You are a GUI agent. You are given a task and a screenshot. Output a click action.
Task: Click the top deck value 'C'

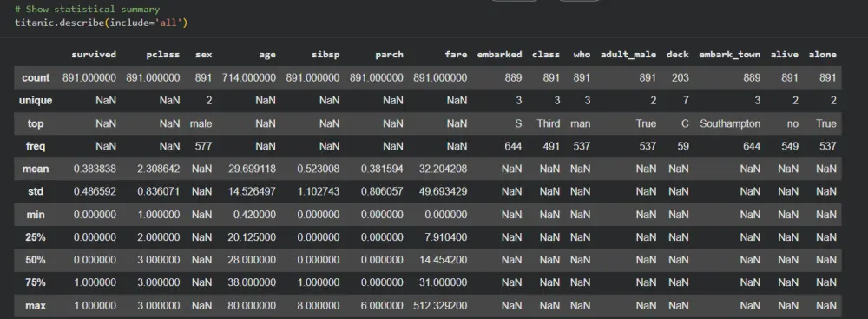685,123
